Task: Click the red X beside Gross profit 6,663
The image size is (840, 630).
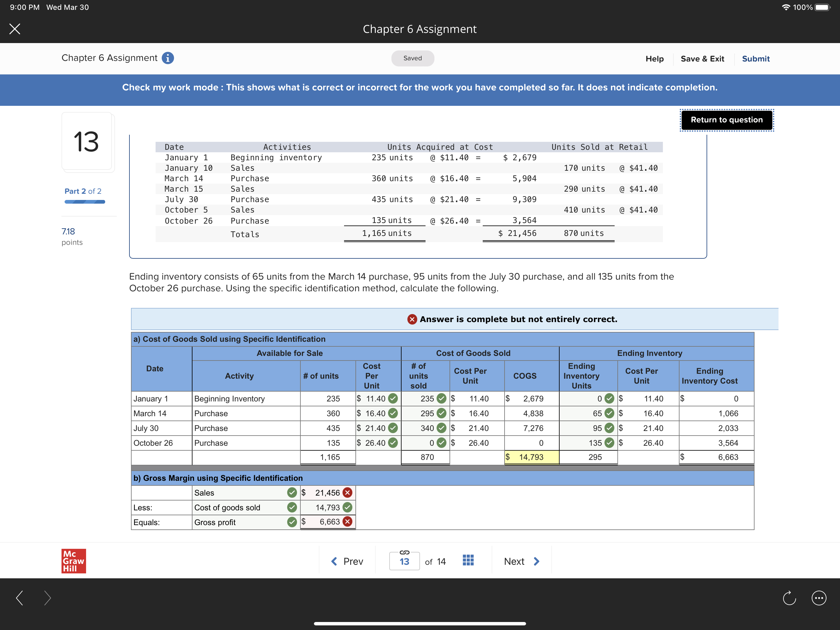Action: tap(347, 522)
